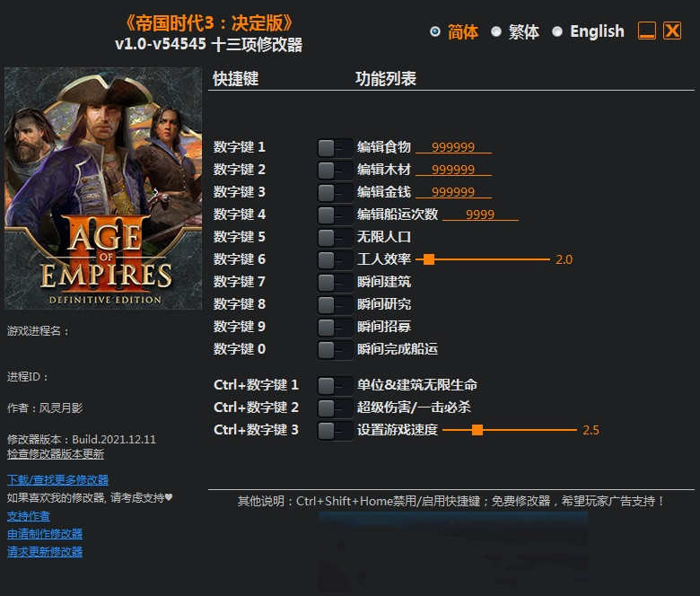Viewport: 700px width, 596px height.
Task: Open the 支持作者 link
Action: [x=28, y=516]
